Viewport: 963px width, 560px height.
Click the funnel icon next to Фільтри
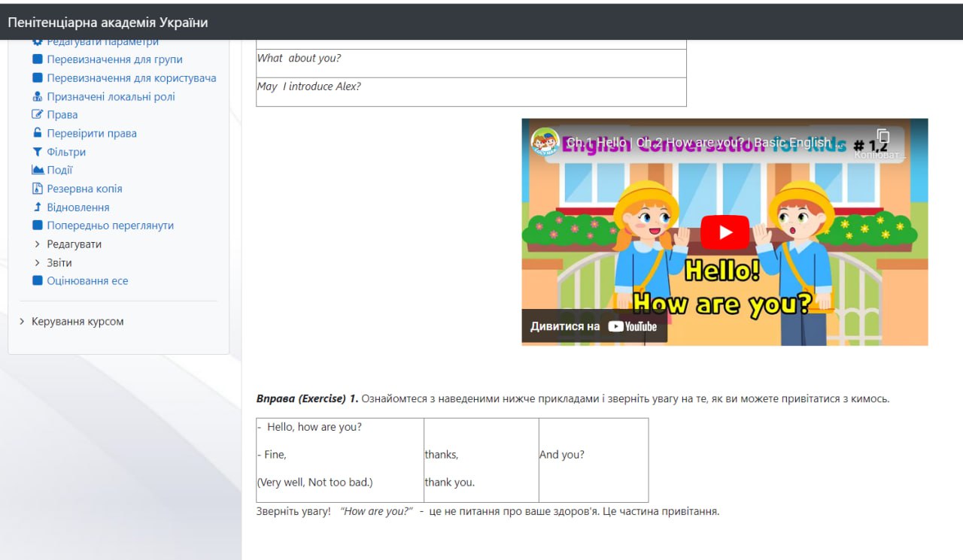tap(38, 152)
